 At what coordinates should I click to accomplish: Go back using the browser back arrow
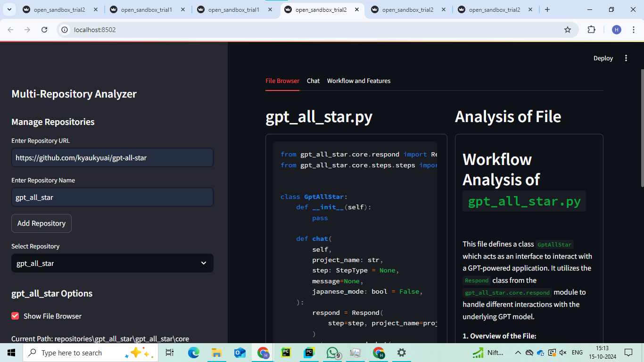click(x=11, y=30)
